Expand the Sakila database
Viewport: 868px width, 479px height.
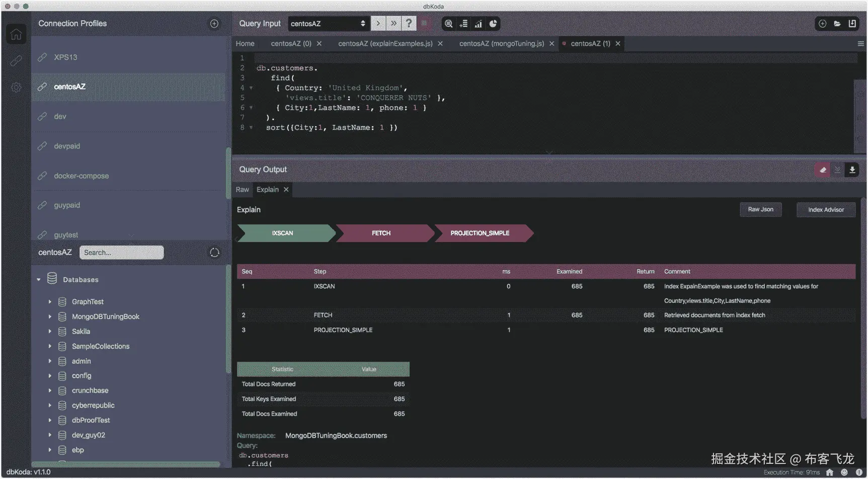click(50, 332)
